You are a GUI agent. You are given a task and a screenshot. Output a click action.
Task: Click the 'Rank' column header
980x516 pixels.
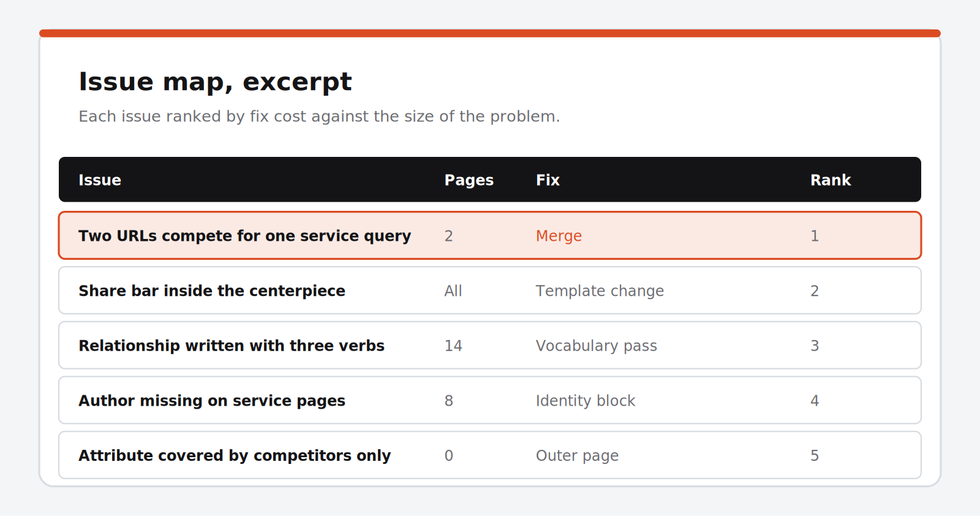pyautogui.click(x=831, y=180)
